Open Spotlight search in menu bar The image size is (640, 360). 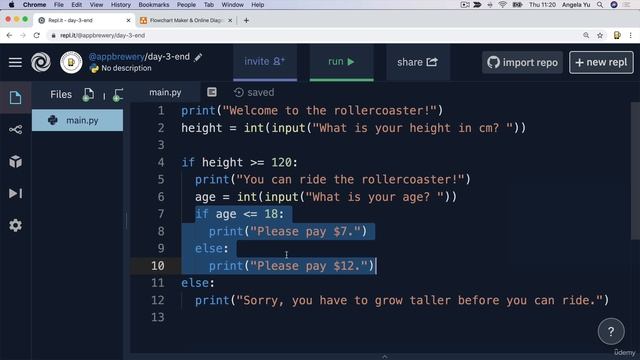tap(600, 5)
